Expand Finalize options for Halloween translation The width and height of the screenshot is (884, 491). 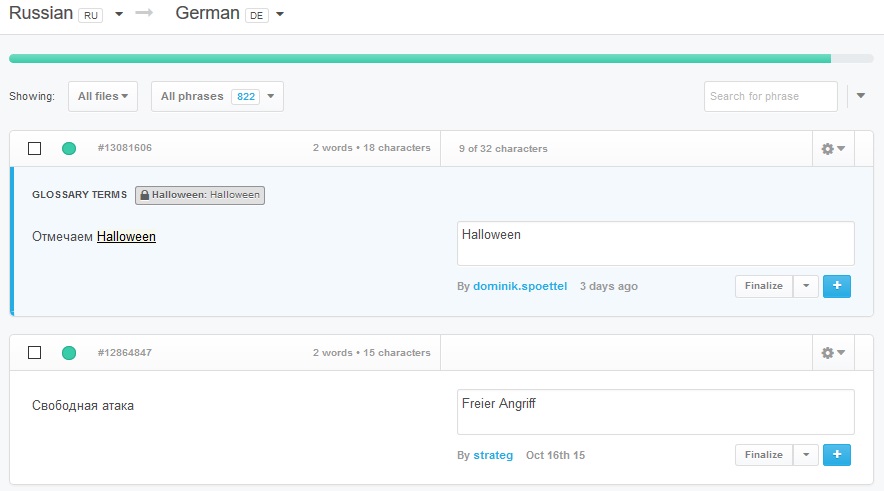(x=806, y=286)
